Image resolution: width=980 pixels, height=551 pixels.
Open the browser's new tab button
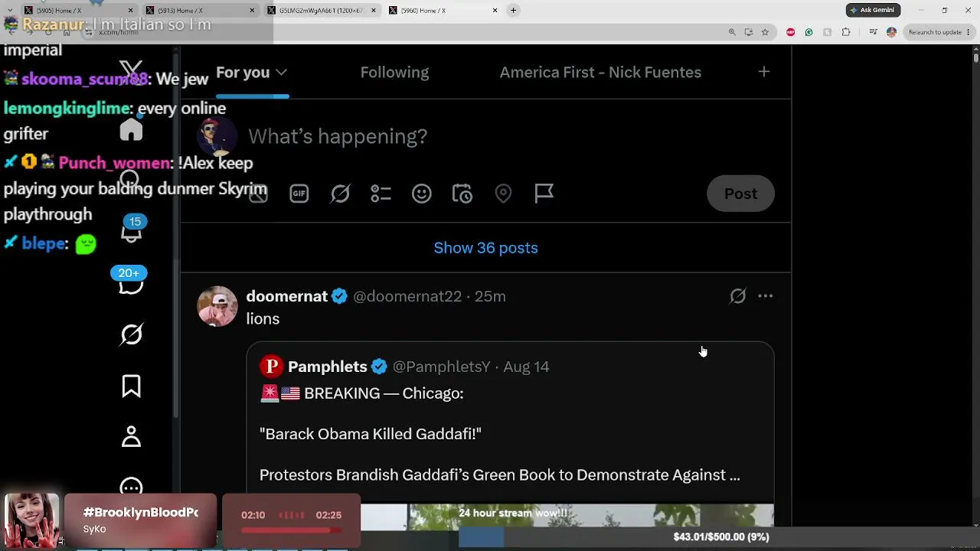(x=514, y=10)
